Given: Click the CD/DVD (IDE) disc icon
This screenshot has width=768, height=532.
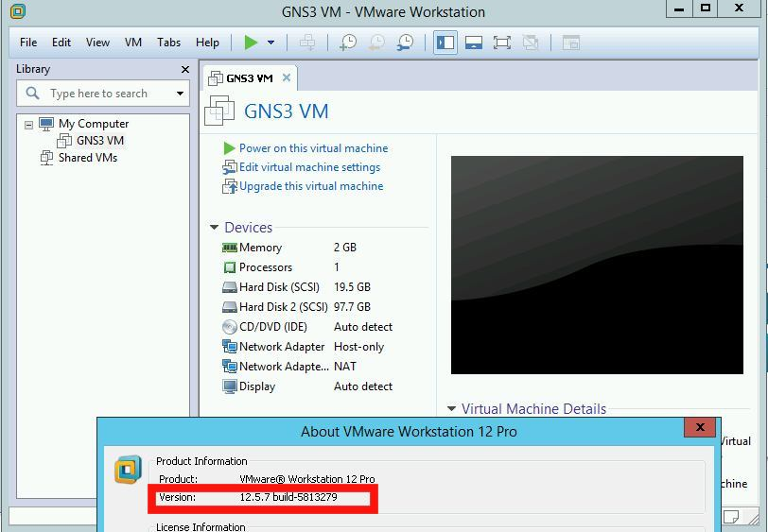Looking at the screenshot, I should pyautogui.click(x=229, y=326).
